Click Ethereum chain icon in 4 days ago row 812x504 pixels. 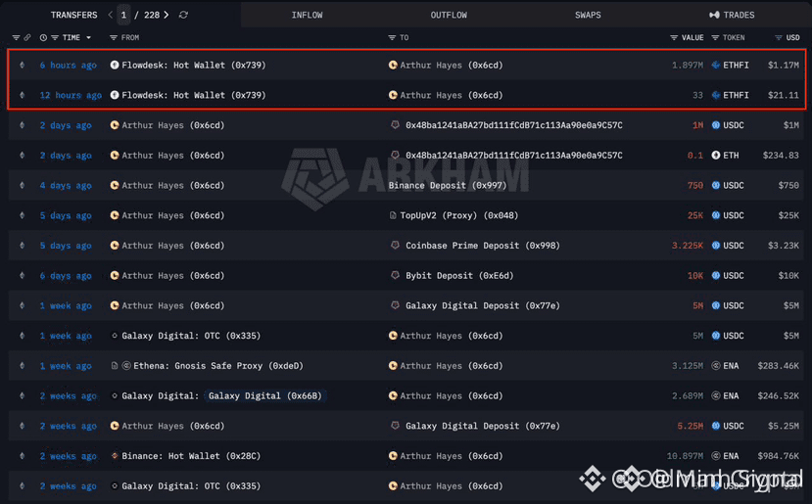click(22, 185)
